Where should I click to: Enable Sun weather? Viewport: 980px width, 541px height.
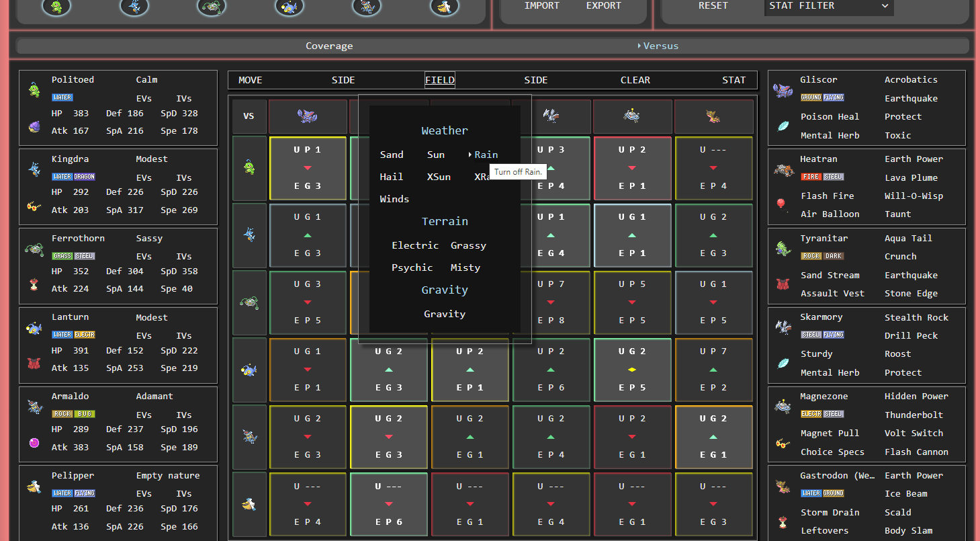coord(436,155)
